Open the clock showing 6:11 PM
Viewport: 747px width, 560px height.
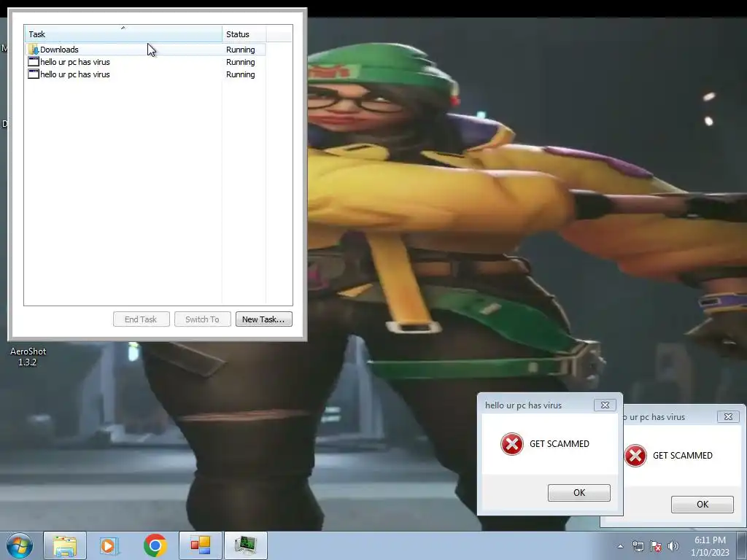tap(710, 546)
